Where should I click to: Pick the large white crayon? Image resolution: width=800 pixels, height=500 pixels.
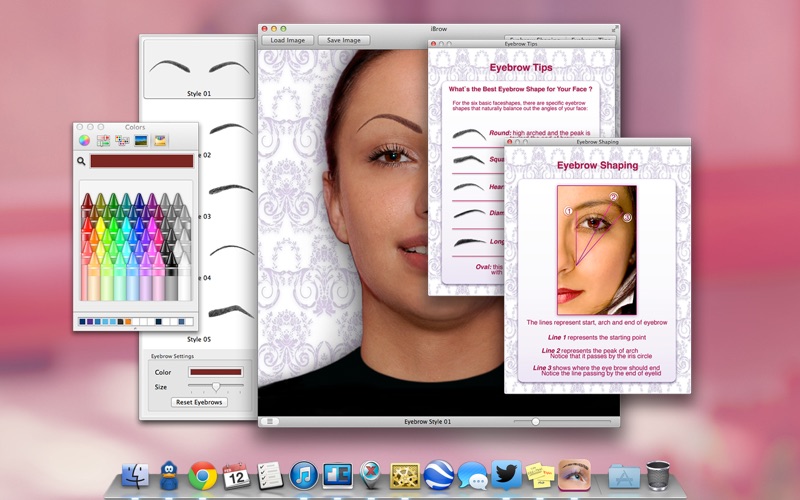[x=184, y=277]
